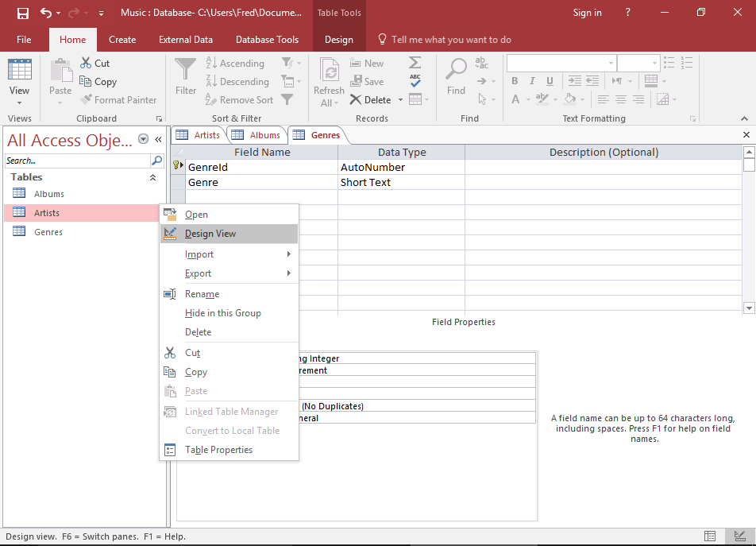Click the Totals sigma icon
This screenshot has height=546, width=756.
click(415, 63)
